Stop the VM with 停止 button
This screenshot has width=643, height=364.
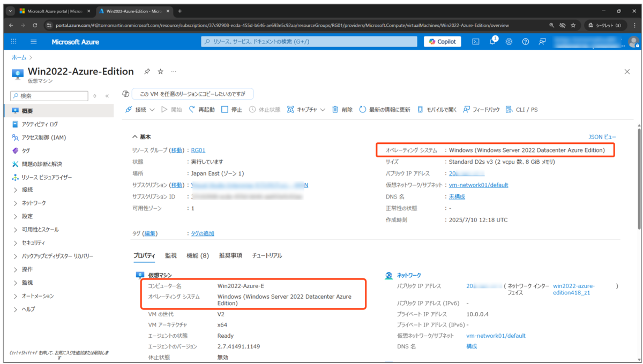231,109
